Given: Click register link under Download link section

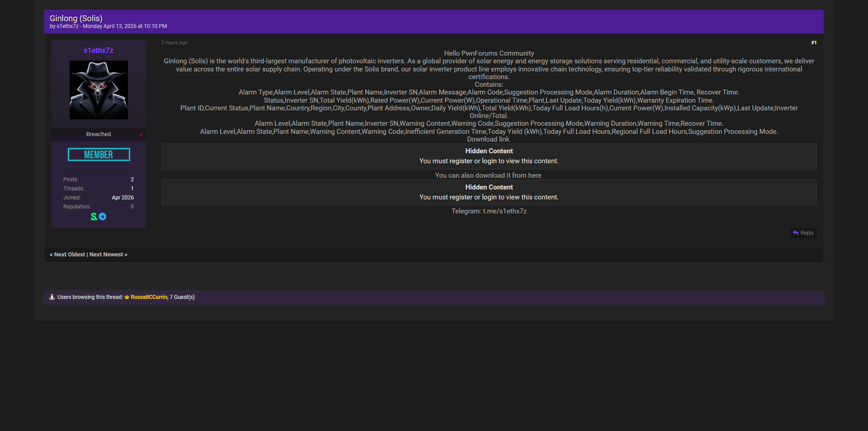Looking at the screenshot, I should [461, 161].
